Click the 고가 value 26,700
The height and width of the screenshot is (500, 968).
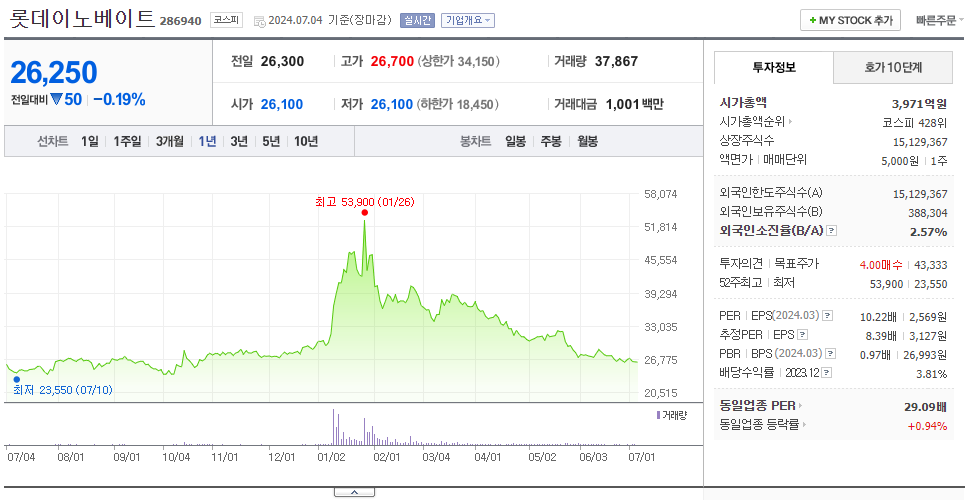[392, 62]
